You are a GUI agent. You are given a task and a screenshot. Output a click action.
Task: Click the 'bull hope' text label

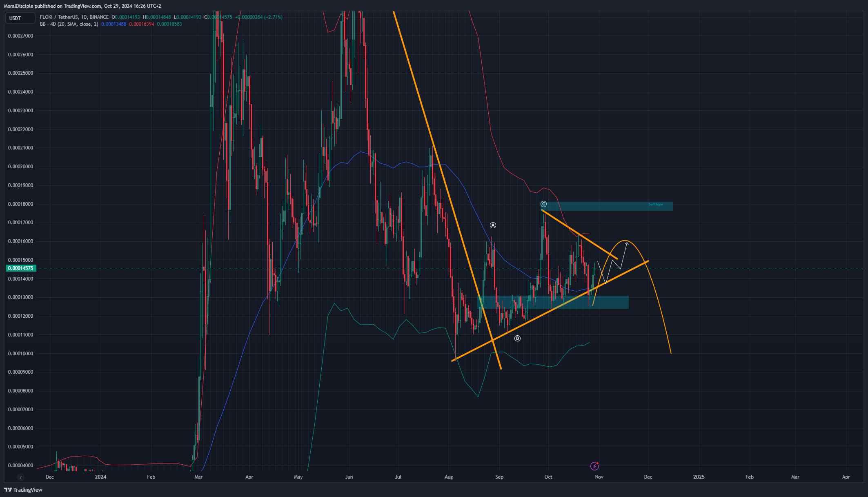[656, 204]
